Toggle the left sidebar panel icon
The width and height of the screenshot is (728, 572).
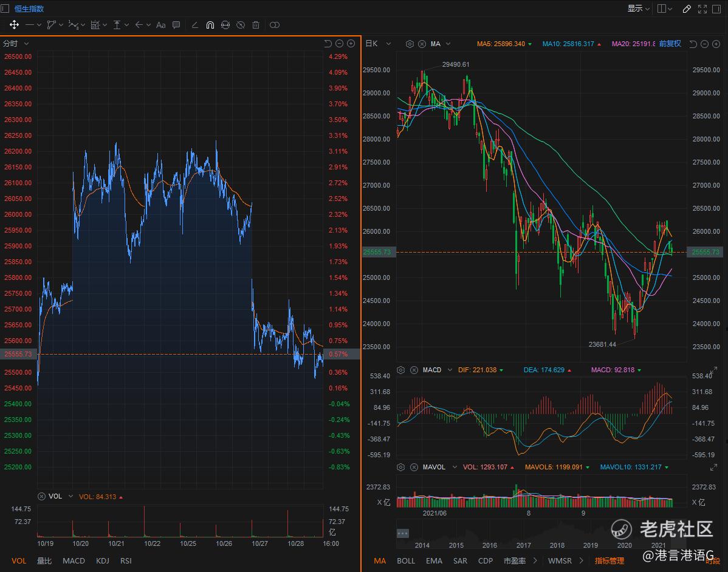click(5, 9)
